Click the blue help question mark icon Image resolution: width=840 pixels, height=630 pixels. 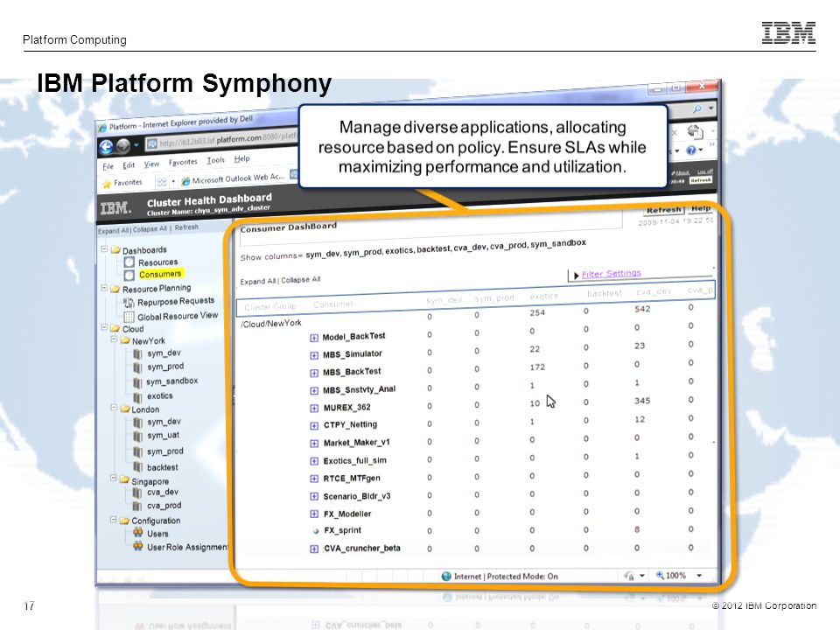pos(691,150)
